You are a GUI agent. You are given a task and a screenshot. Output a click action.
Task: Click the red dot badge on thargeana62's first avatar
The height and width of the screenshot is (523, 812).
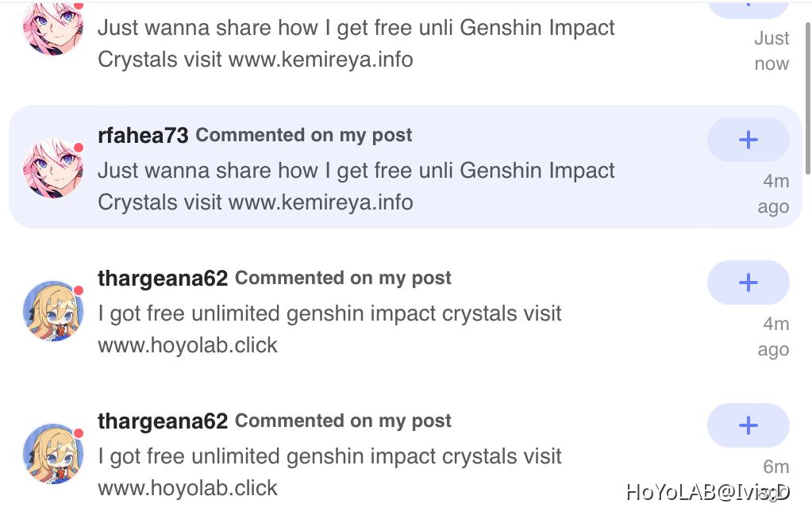pos(78,290)
